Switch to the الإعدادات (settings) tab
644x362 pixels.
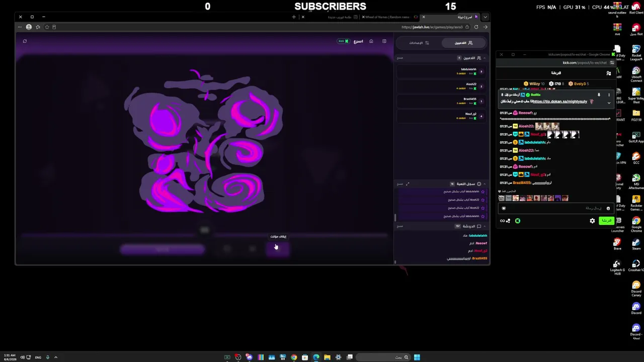[419, 43]
